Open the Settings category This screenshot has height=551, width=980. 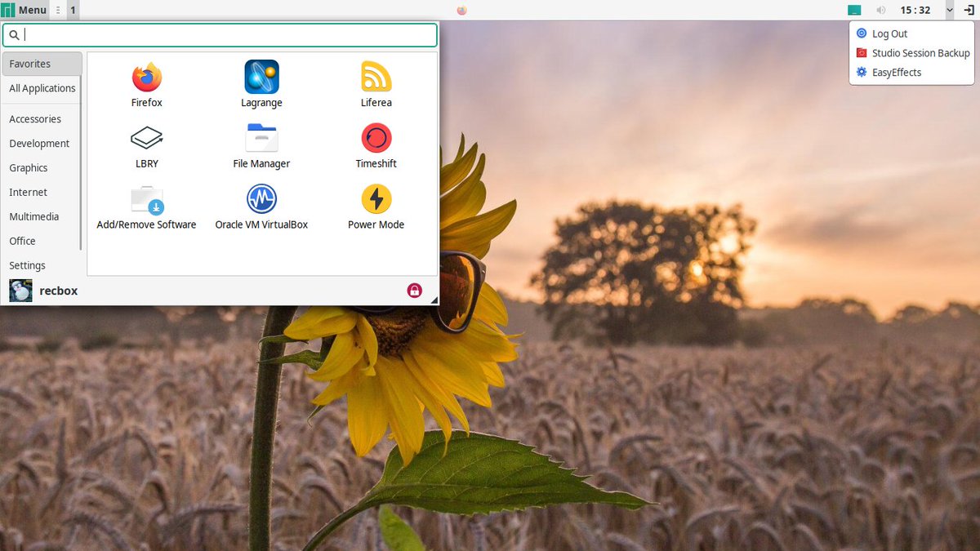coord(27,265)
